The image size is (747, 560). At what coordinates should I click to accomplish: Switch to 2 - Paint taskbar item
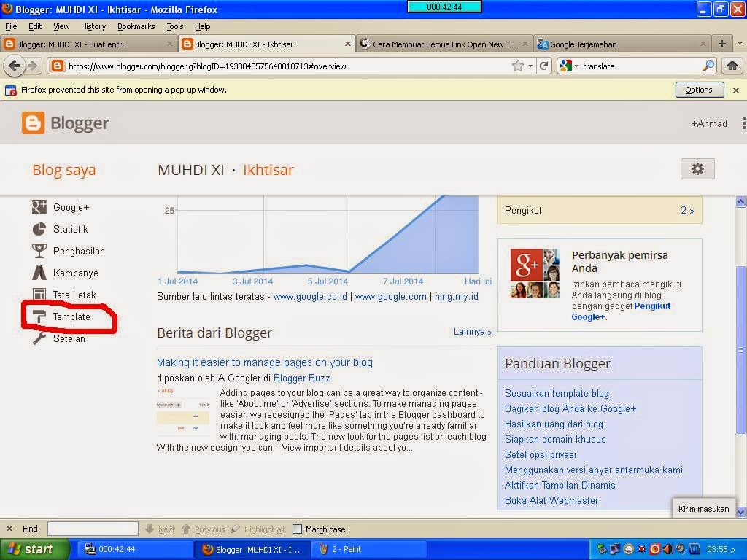(369, 549)
